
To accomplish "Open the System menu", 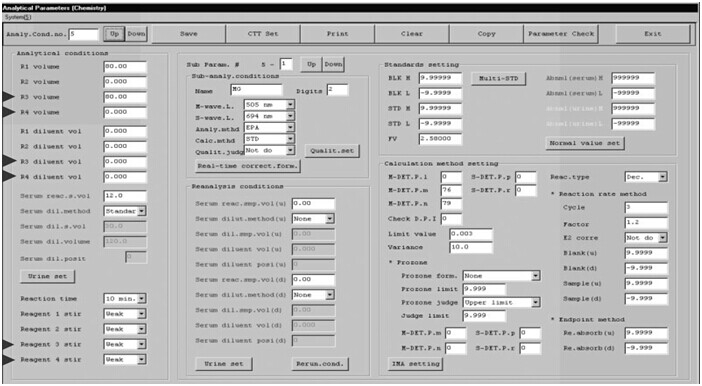I will pos(18,17).
